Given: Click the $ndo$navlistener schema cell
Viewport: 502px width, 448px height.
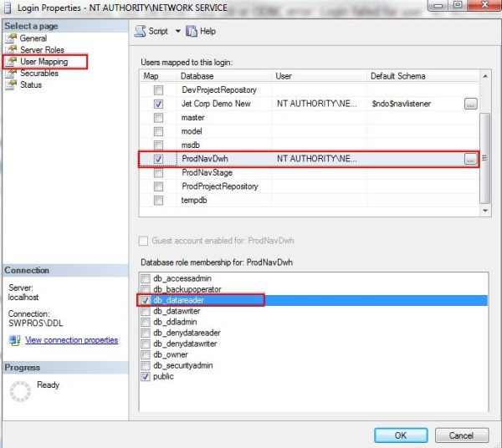Looking at the screenshot, I should (x=401, y=104).
